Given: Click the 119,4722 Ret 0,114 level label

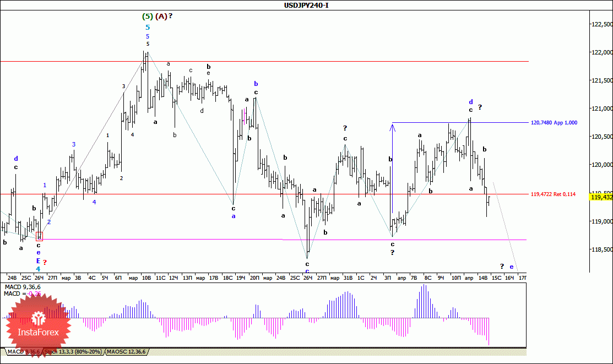Looking at the screenshot, I should click(553, 194).
